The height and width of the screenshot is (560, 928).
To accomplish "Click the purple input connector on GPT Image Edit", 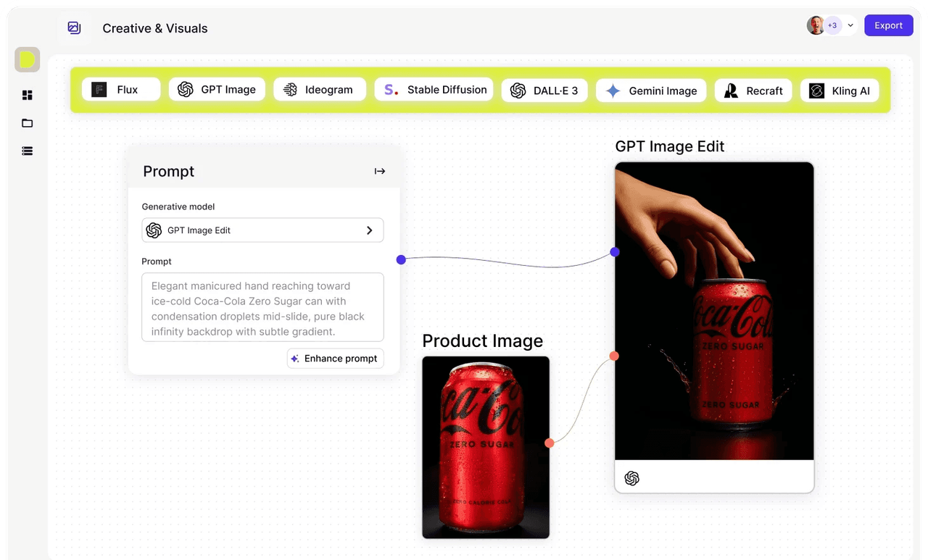I will coord(615,252).
